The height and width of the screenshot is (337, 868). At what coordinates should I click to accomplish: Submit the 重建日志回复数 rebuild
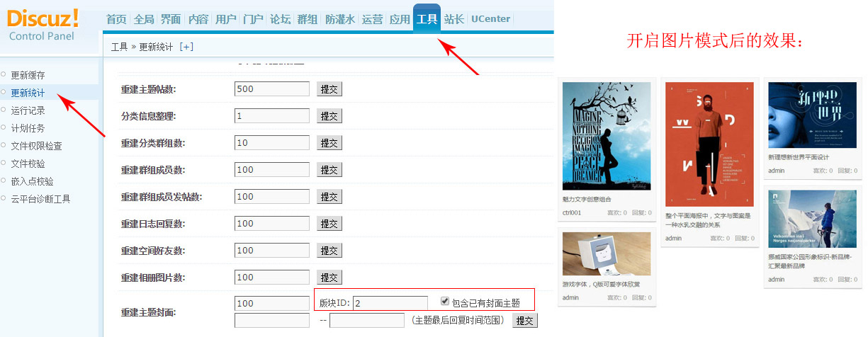(x=329, y=223)
